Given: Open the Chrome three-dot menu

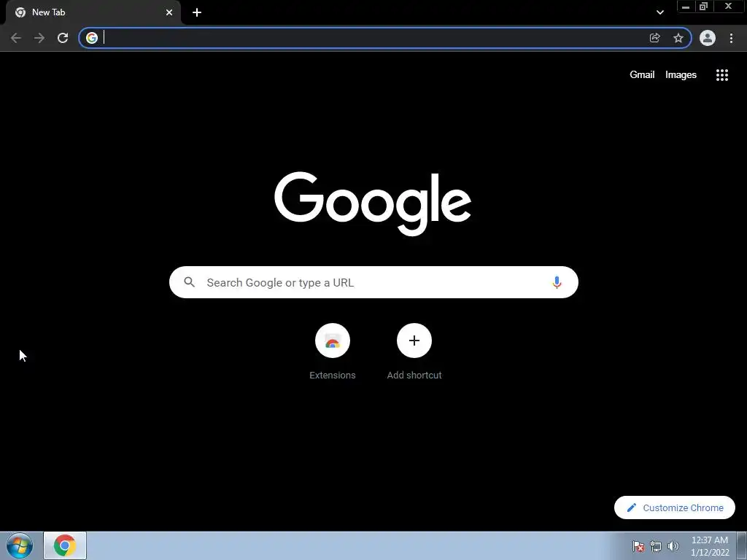Looking at the screenshot, I should click(731, 38).
